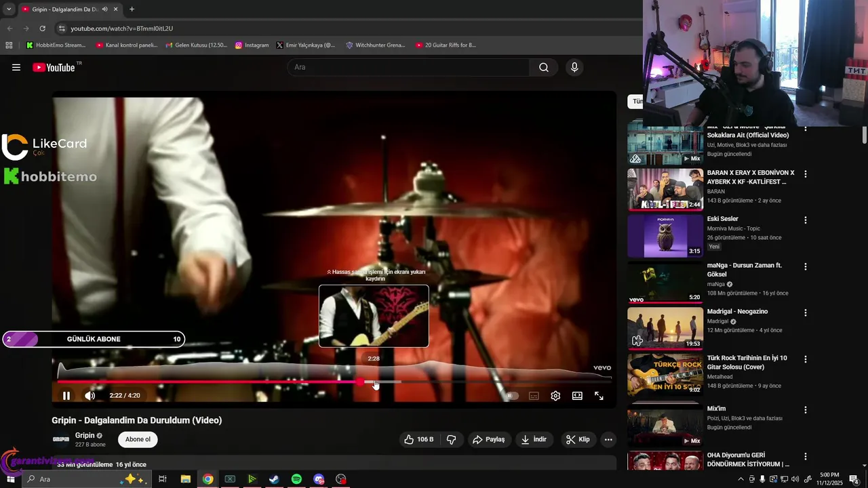Switch to theater mode view
The width and height of the screenshot is (868, 488).
pos(577,396)
